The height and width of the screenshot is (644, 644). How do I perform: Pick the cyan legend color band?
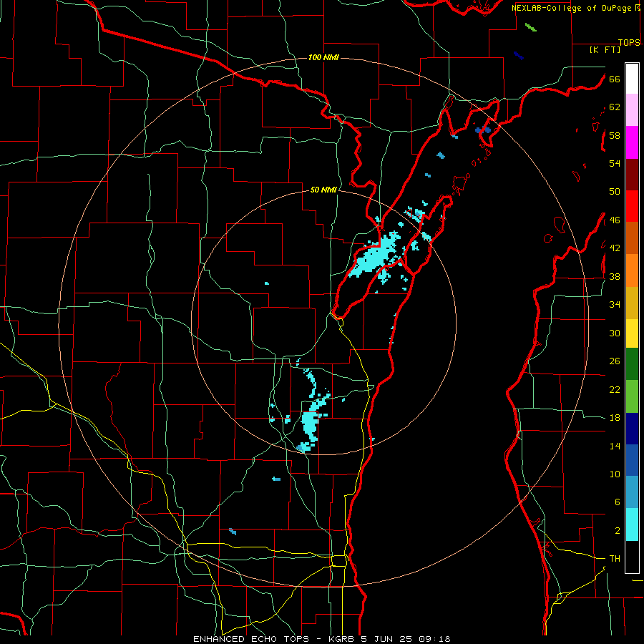pyautogui.click(x=632, y=525)
